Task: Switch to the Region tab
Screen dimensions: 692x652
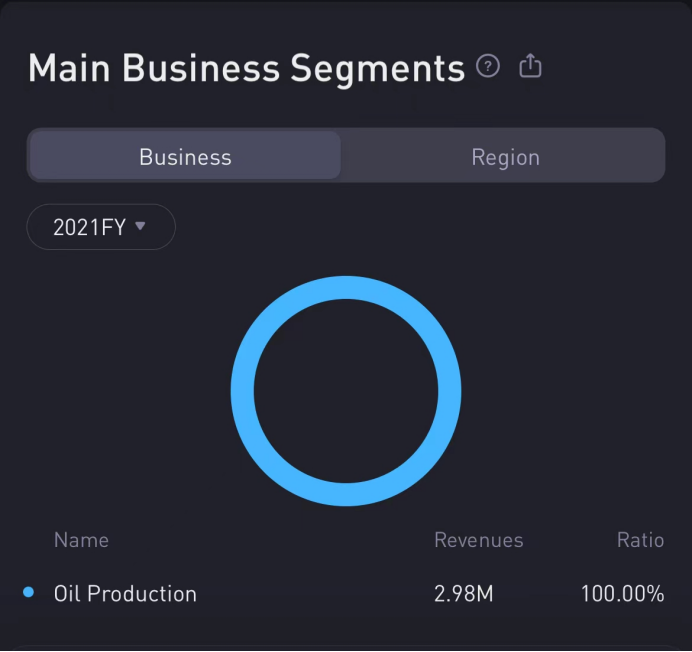Action: 505,157
